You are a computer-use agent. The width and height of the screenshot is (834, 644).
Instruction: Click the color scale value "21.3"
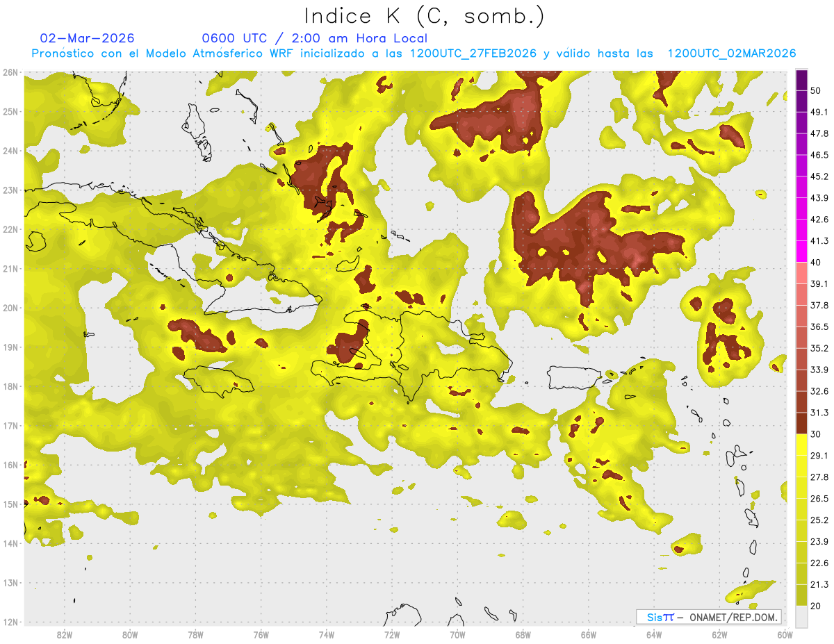click(x=819, y=585)
